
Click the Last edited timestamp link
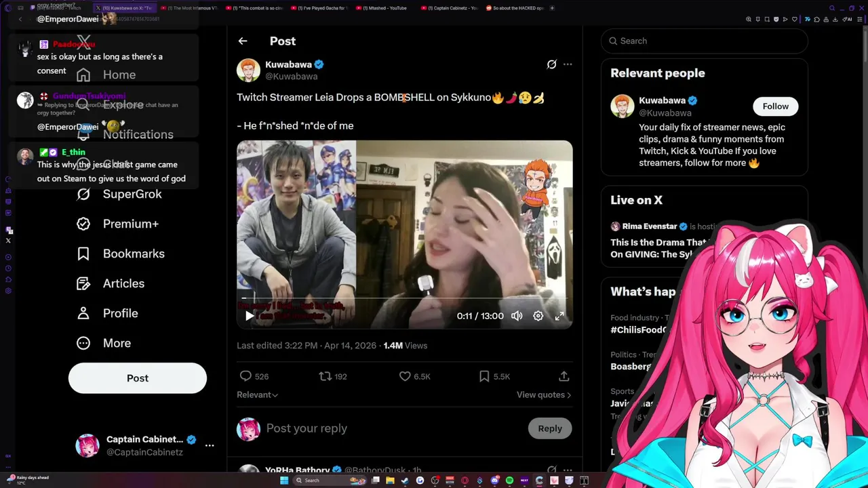pos(307,346)
